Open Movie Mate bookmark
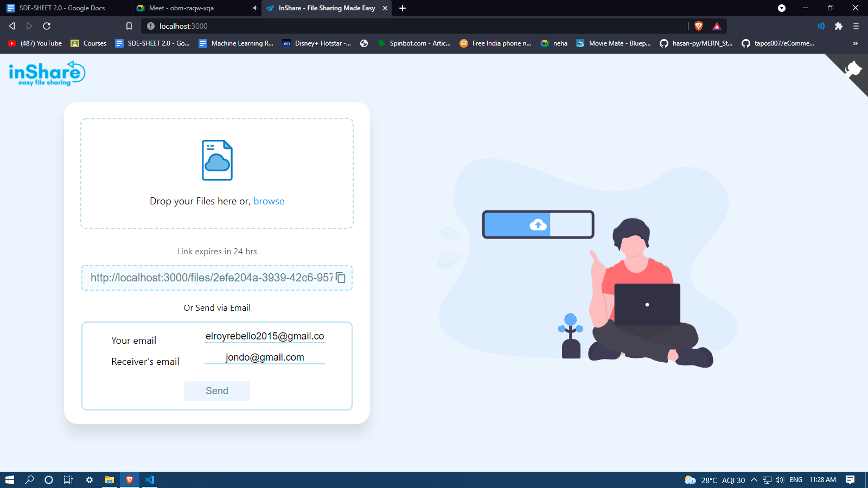 tap(614, 43)
